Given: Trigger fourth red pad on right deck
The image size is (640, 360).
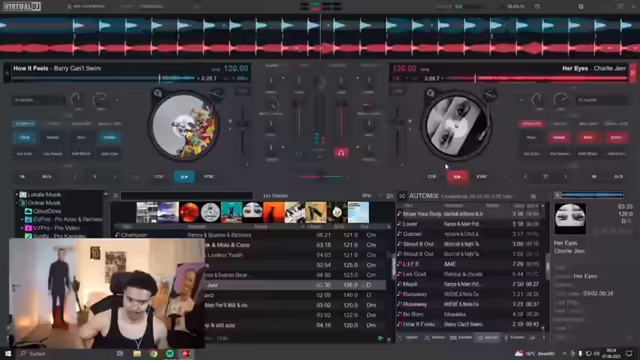Looking at the screenshot, I should click(616, 138).
